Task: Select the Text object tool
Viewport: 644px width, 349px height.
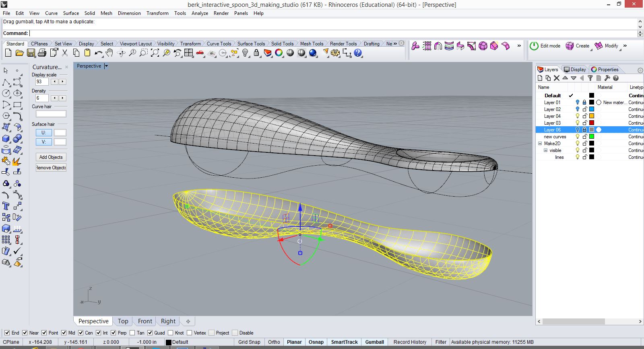Action: pyautogui.click(x=6, y=206)
